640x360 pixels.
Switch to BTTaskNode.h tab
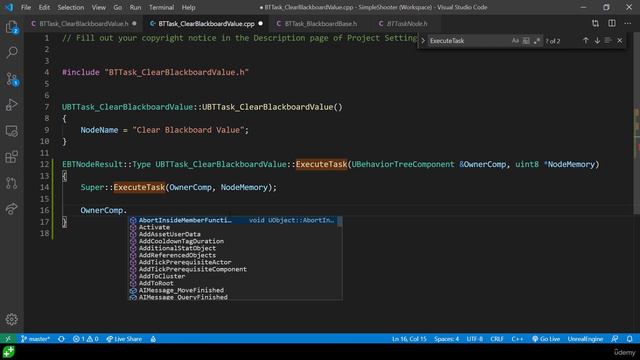(407, 24)
